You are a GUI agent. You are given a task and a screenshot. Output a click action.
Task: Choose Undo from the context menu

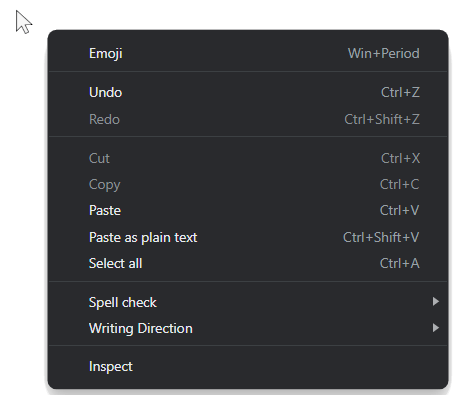tap(248, 92)
